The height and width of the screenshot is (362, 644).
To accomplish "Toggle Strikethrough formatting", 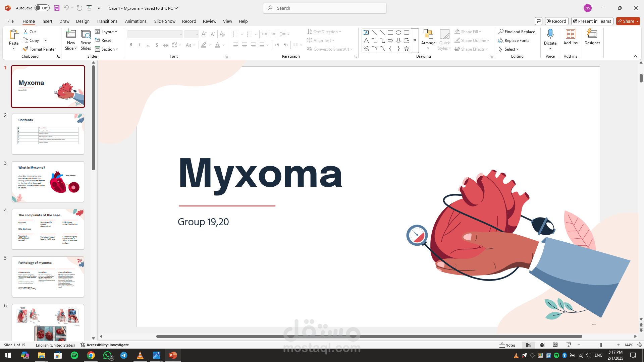I will pyautogui.click(x=165, y=45).
